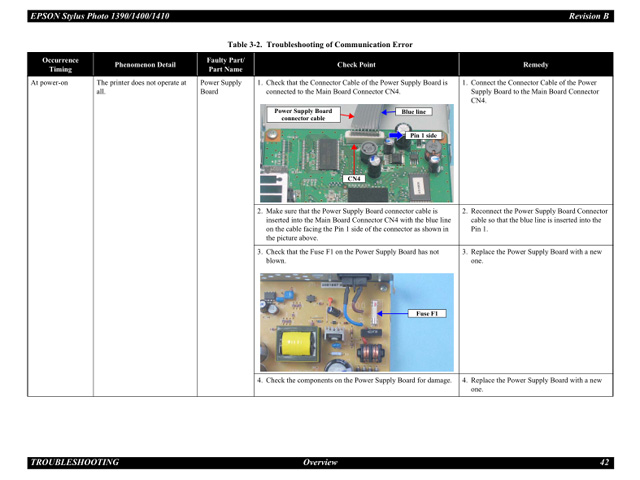Viewport: 640px width, 480px height.
Task: Open the main board connector photo
Action: click(355, 153)
